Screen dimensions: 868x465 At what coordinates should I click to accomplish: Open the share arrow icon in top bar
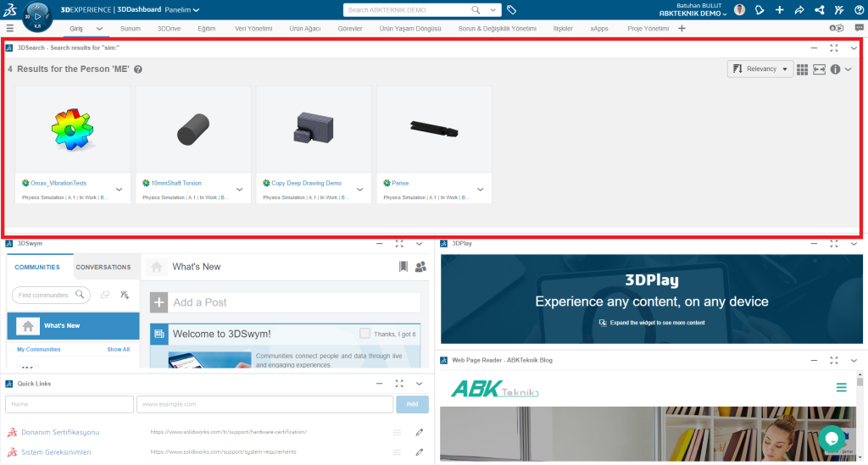pyautogui.click(x=798, y=10)
